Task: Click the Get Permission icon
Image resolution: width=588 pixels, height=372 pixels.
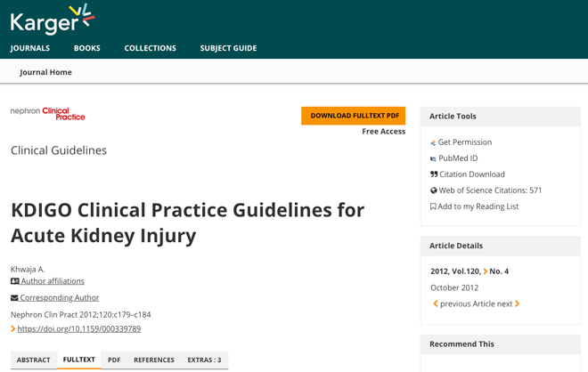Action: point(433,142)
